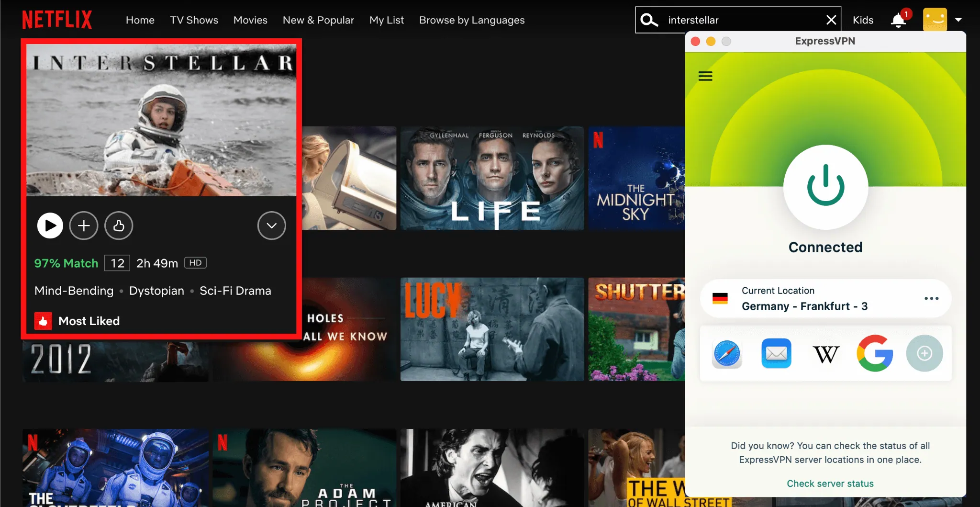The height and width of the screenshot is (507, 980).
Task: Click the HD quality badge
Action: pos(195,263)
